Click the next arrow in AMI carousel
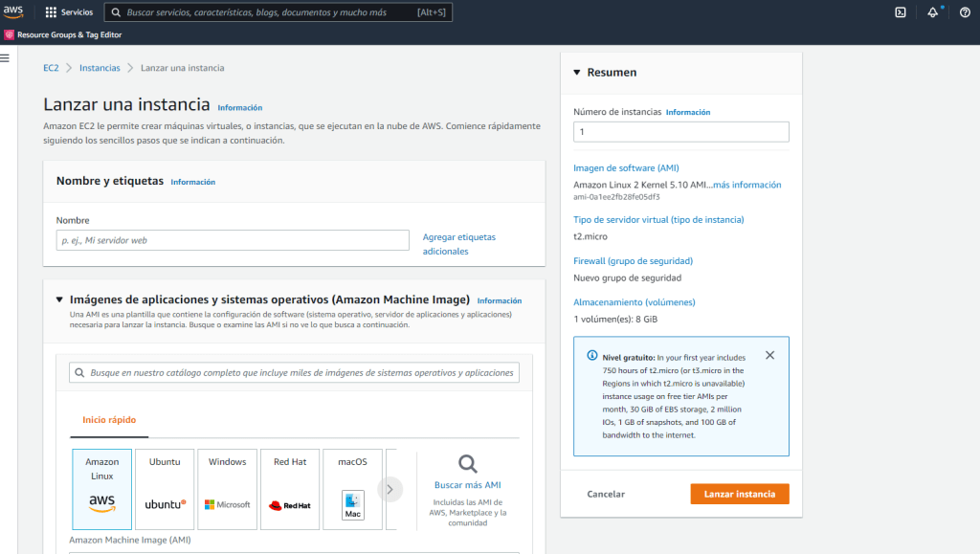Image resolution: width=980 pixels, height=554 pixels. coord(390,489)
